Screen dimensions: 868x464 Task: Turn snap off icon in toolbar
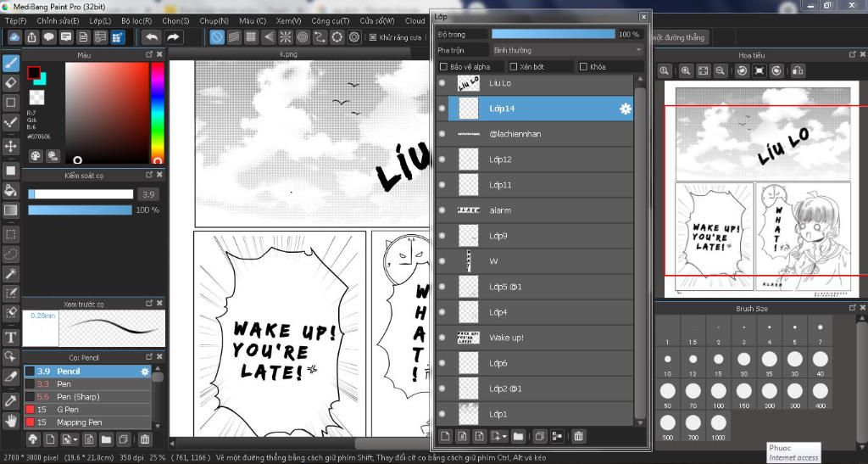(x=216, y=37)
